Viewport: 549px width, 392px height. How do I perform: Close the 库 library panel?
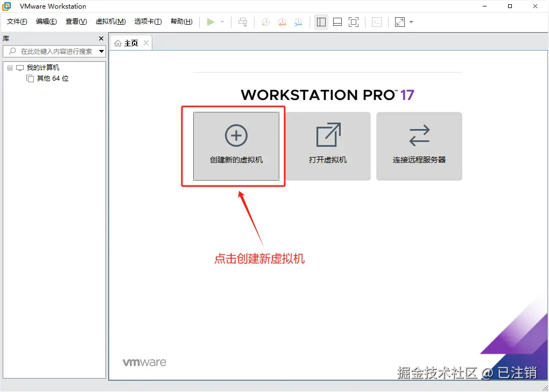[101, 39]
